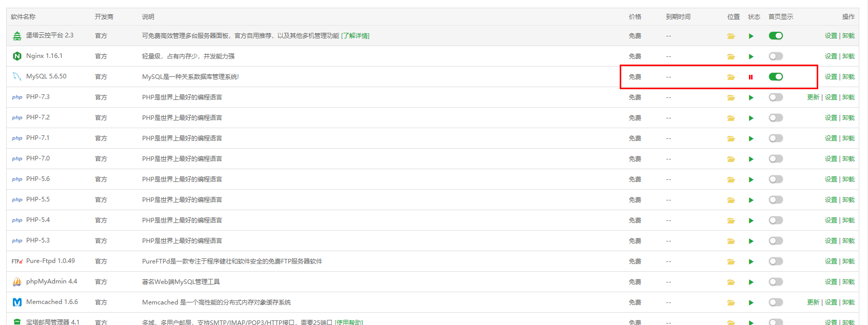868x325 pixels.
Task: Open folder location for Nginx 1.16.1
Action: [731, 56]
